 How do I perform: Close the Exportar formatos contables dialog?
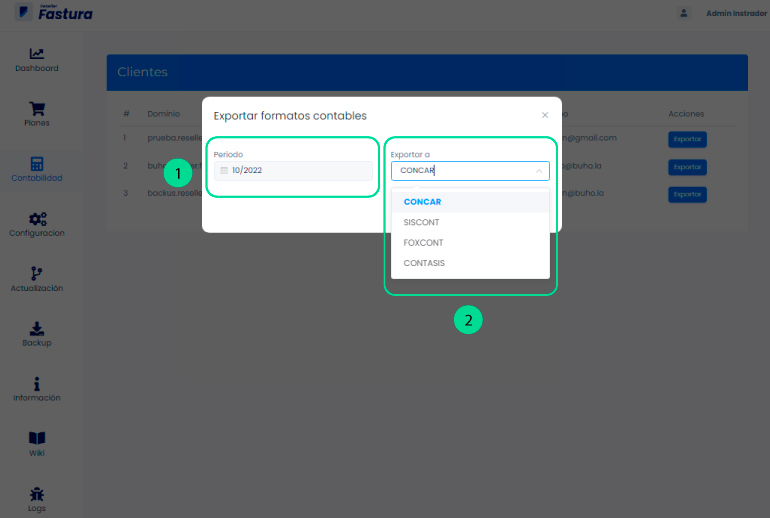tap(545, 116)
